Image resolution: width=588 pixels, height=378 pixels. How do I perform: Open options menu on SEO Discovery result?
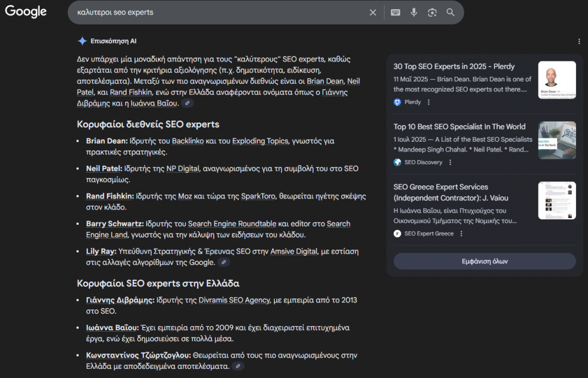[450, 162]
